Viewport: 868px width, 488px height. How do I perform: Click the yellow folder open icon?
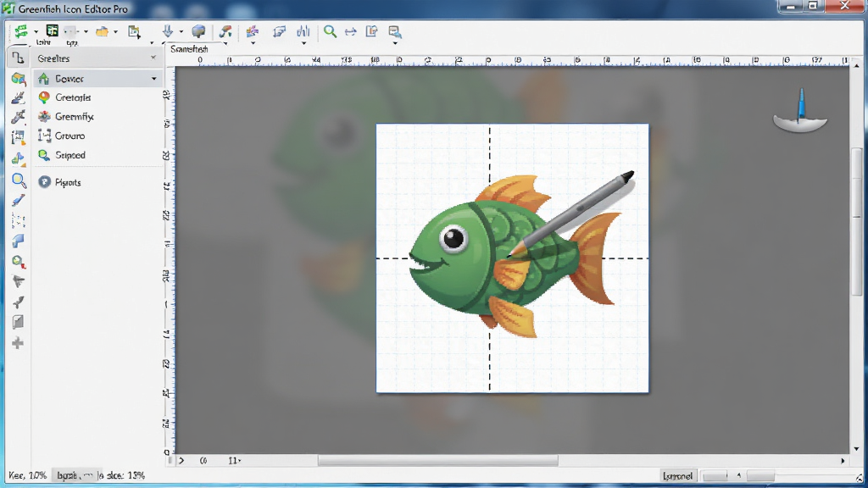pos(102,31)
